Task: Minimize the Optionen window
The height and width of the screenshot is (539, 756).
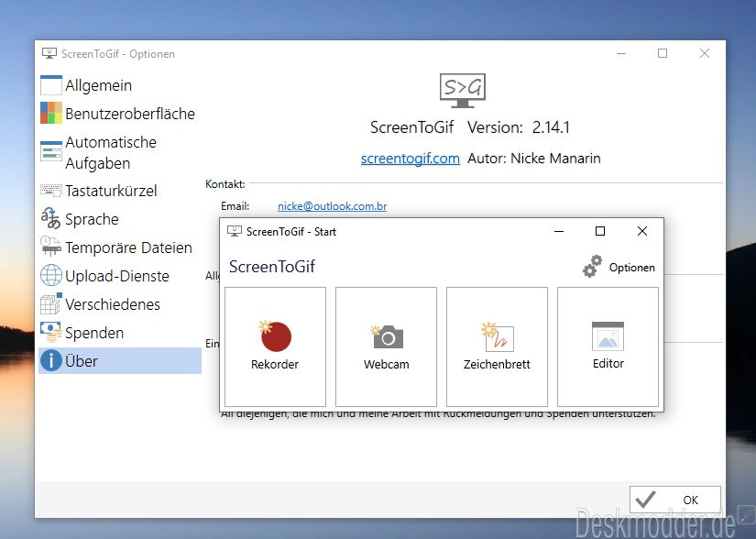Action: click(621, 53)
